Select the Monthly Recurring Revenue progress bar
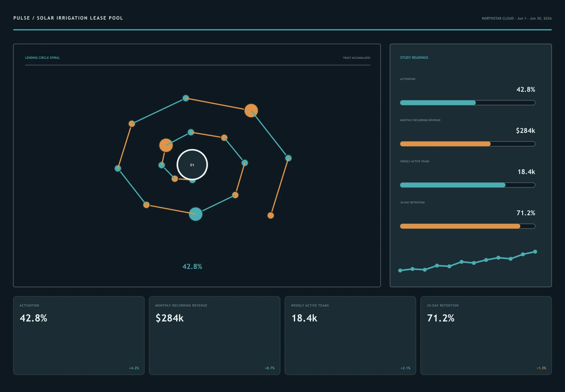Image resolution: width=565 pixels, height=392 pixels. coord(467,144)
